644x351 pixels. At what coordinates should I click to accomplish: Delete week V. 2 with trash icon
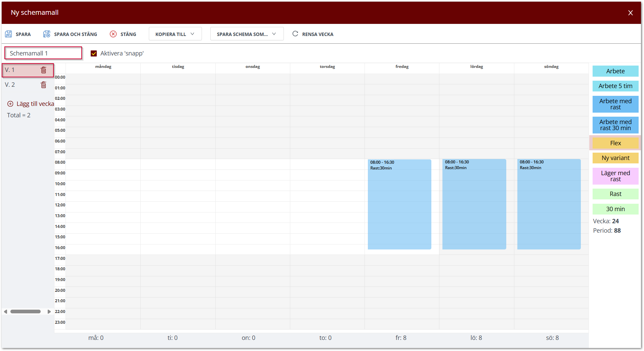click(x=44, y=85)
